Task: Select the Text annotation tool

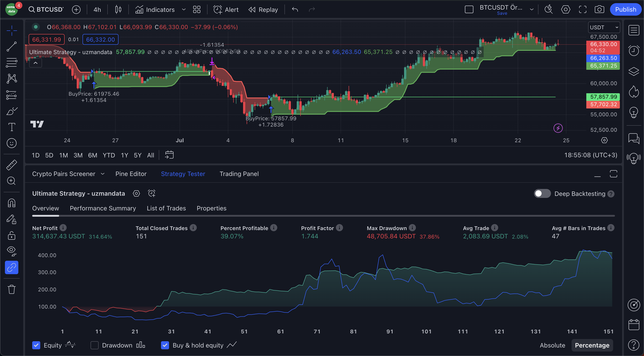Action: pyautogui.click(x=12, y=127)
